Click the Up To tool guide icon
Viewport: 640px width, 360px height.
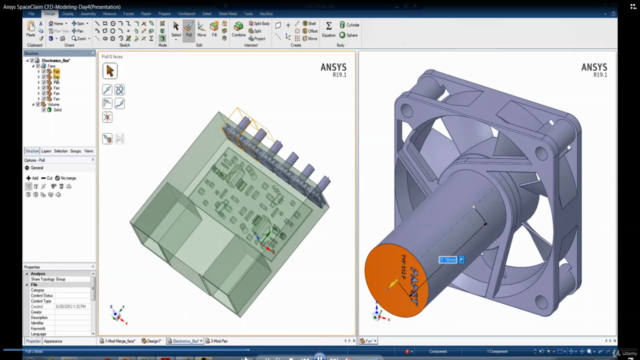[107, 139]
